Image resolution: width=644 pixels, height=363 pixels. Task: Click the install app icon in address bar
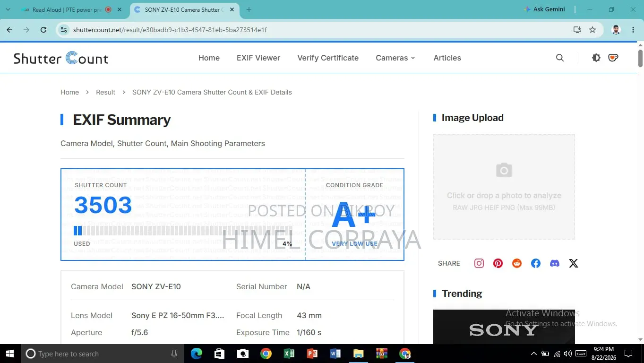point(577,30)
